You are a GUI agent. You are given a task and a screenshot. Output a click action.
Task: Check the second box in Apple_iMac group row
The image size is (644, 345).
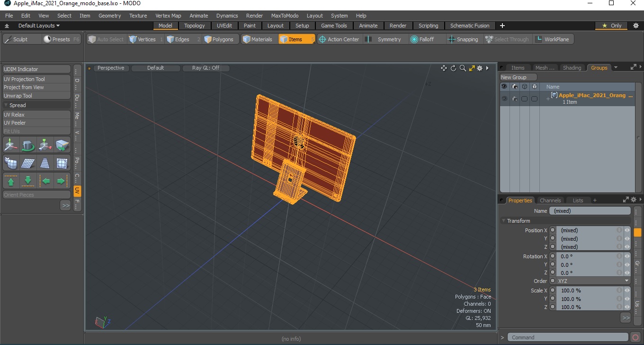534,99
